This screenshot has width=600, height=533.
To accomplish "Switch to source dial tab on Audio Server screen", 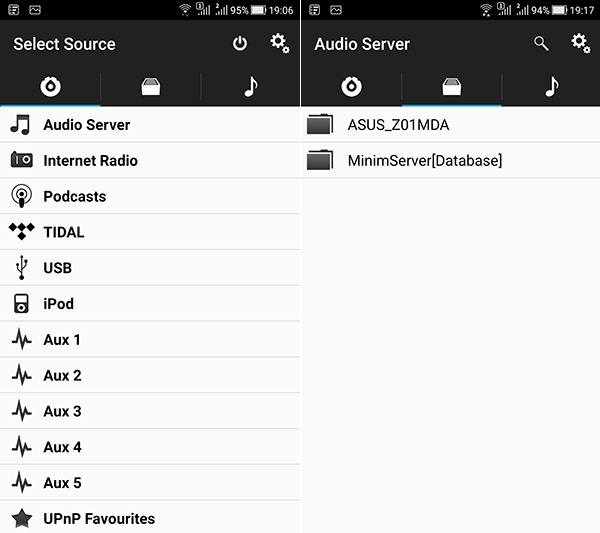I will [x=351, y=86].
